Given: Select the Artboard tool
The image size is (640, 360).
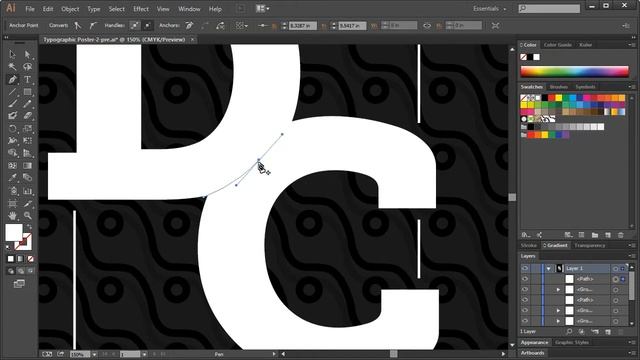Looking at the screenshot, I should coord(12,203).
